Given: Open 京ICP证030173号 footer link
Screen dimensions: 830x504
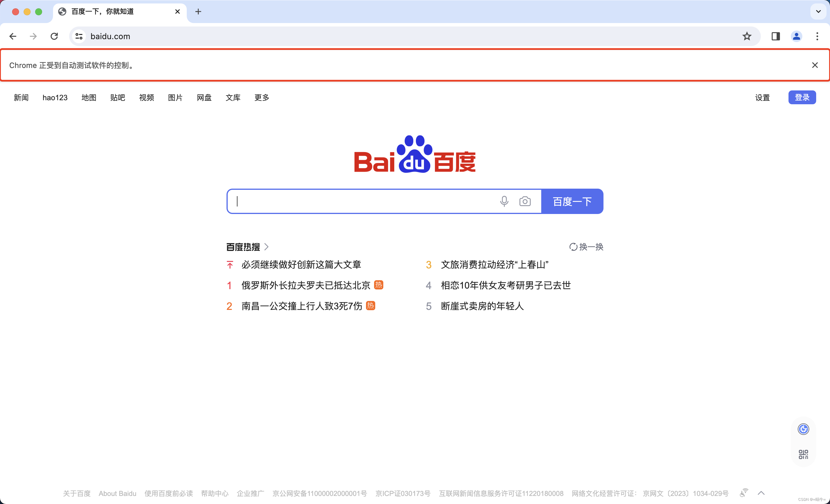Looking at the screenshot, I should (403, 494).
